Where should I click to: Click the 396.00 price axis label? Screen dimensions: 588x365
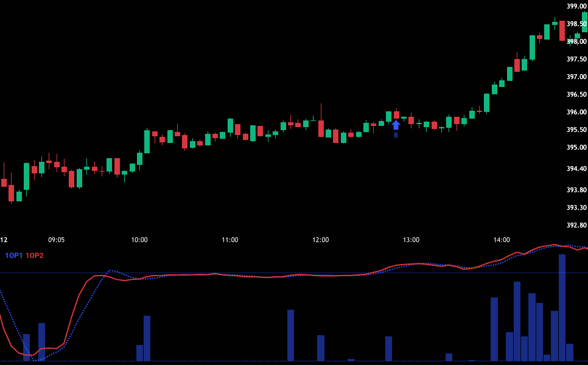coord(576,112)
